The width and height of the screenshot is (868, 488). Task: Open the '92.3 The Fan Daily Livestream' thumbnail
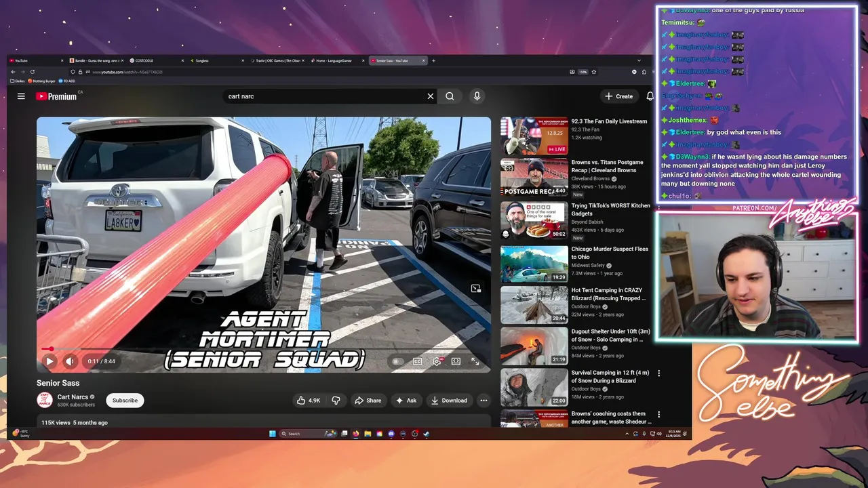(x=534, y=136)
